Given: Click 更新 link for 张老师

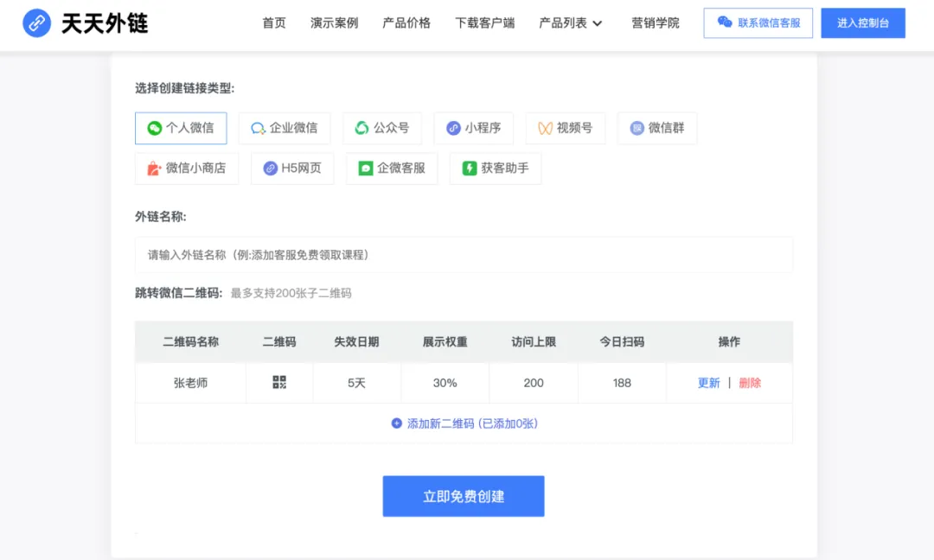Looking at the screenshot, I should [709, 383].
